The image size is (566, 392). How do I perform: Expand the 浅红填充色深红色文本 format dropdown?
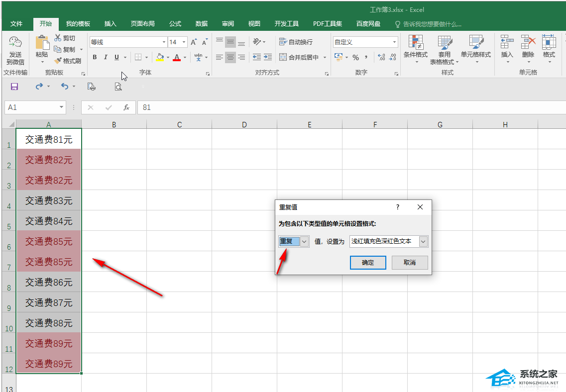[423, 241]
